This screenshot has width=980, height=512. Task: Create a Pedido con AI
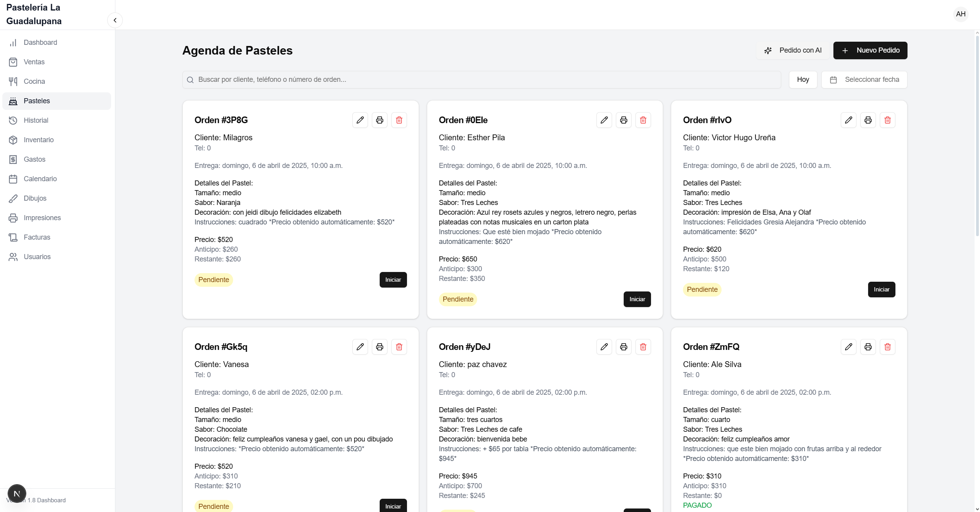point(792,50)
